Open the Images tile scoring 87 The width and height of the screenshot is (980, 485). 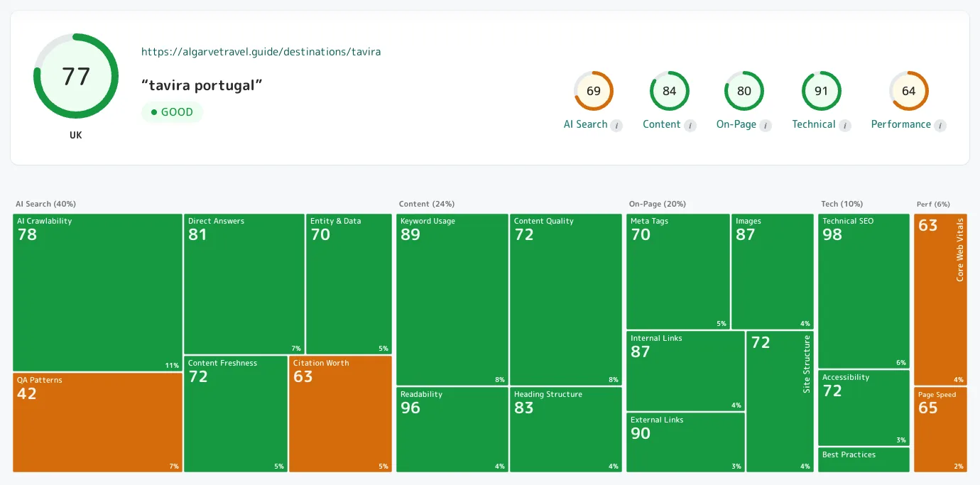click(773, 272)
